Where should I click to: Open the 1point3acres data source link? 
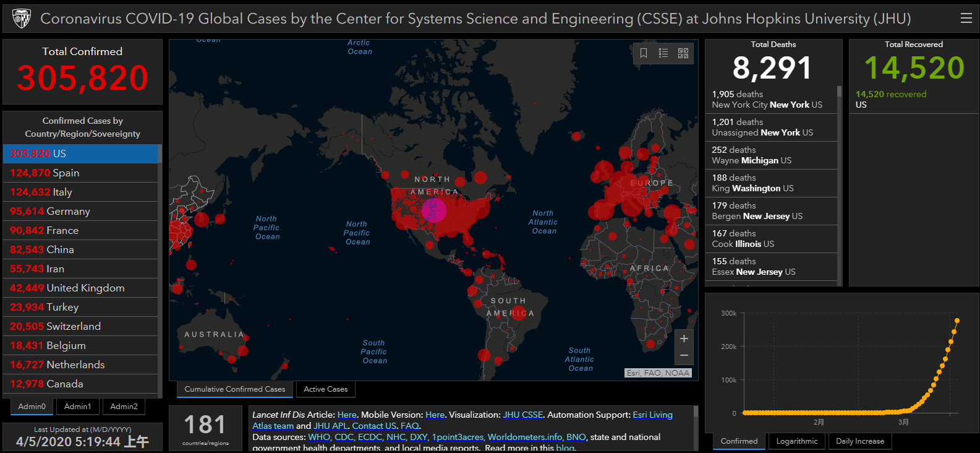(458, 437)
